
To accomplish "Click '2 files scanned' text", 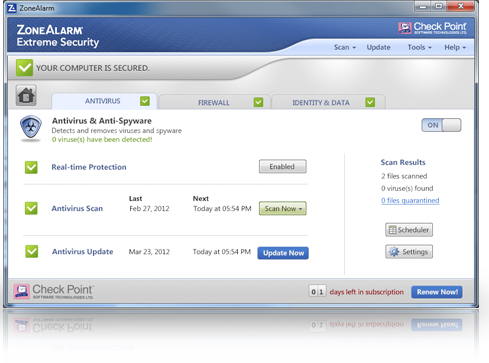I will click(x=404, y=176).
